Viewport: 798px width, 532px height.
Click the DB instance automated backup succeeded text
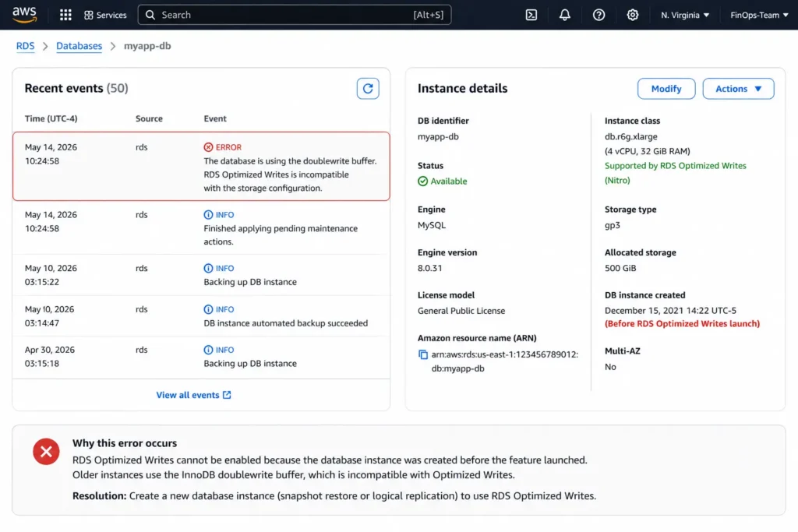[x=285, y=323]
